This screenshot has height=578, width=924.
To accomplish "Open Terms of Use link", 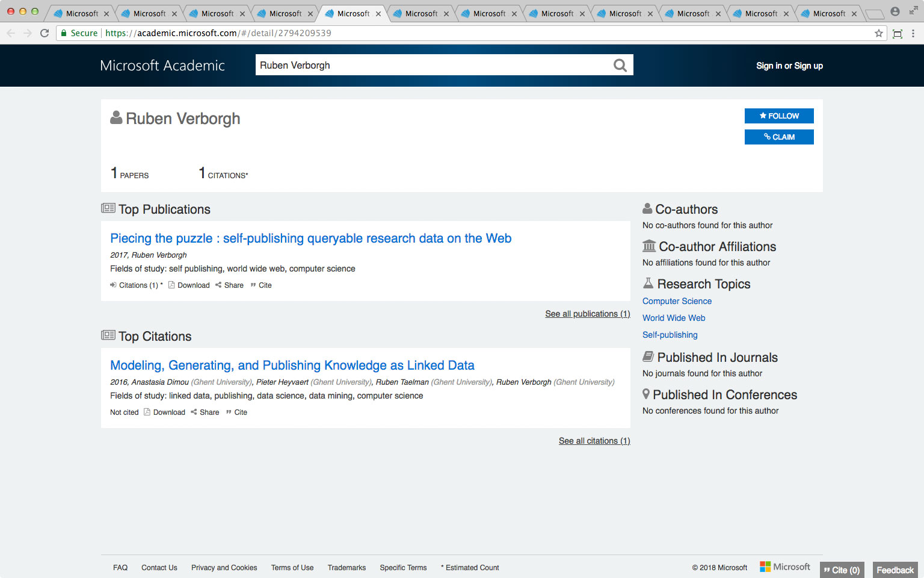I will pyautogui.click(x=292, y=568).
